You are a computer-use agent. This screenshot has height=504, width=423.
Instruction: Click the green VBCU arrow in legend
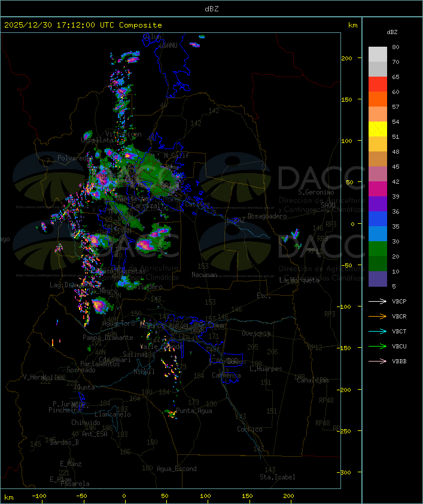coord(378,346)
